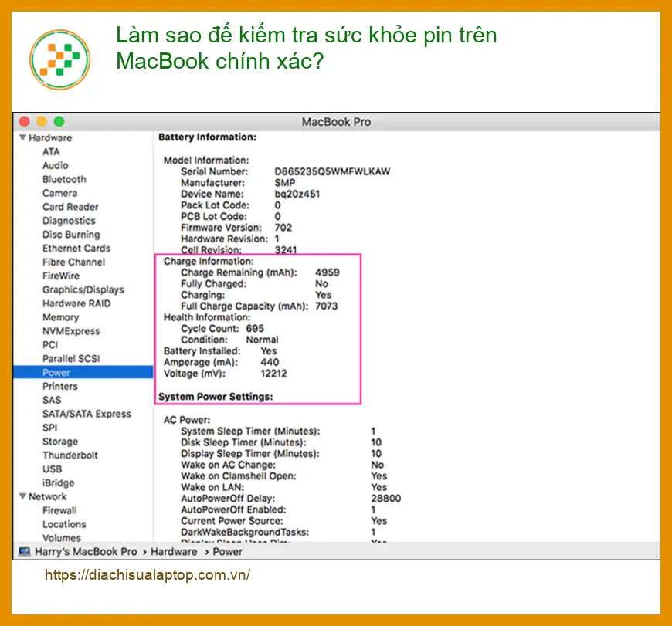Click Full Charge Capacity value 7073
This screenshot has width=672, height=626.
click(x=326, y=306)
